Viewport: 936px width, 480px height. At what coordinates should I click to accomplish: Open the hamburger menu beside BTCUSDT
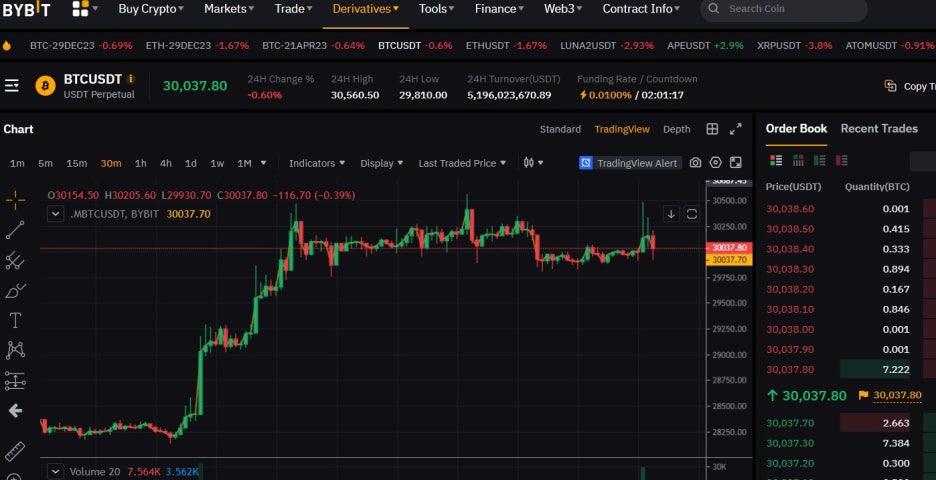tap(12, 86)
